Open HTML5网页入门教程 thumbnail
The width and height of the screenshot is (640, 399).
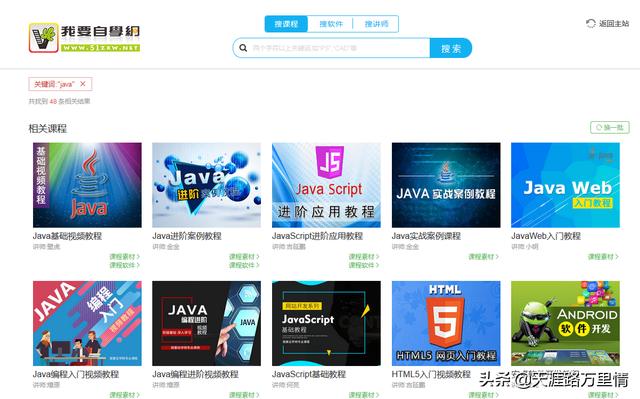[446, 323]
